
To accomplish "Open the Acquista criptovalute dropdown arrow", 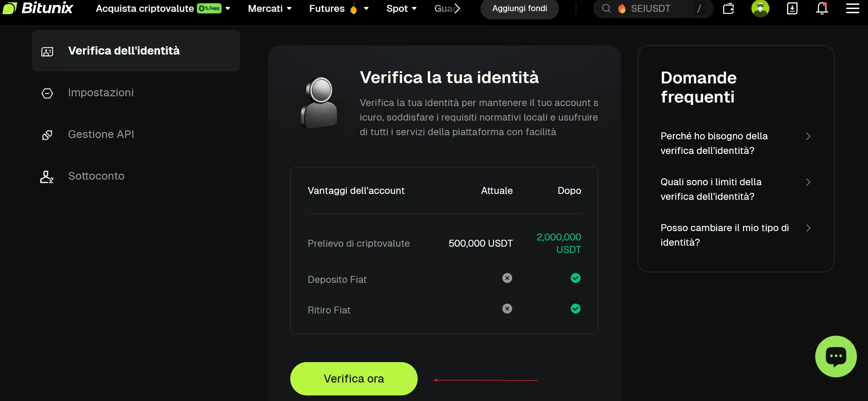I will tap(228, 9).
